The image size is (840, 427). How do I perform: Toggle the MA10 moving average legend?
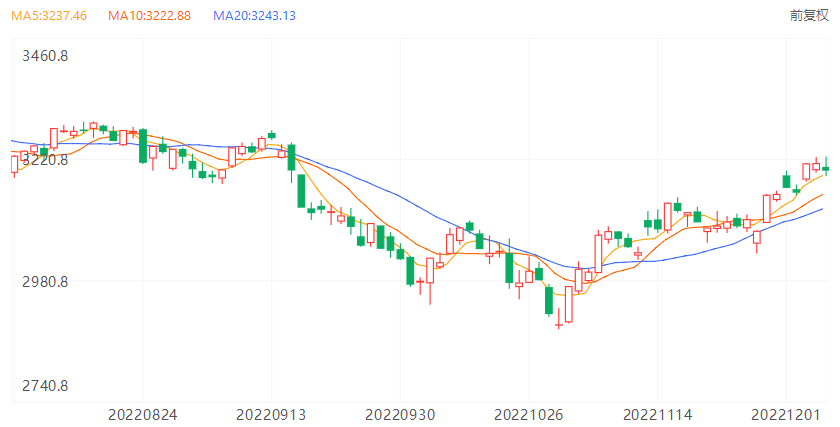pyautogui.click(x=148, y=16)
